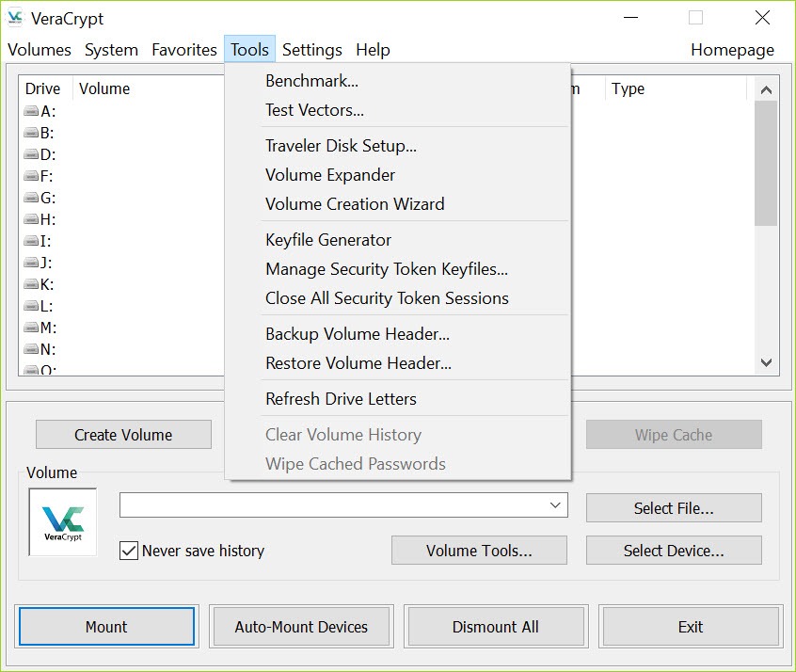Click the Volume column header
Image resolution: width=796 pixels, height=672 pixels.
(x=149, y=88)
